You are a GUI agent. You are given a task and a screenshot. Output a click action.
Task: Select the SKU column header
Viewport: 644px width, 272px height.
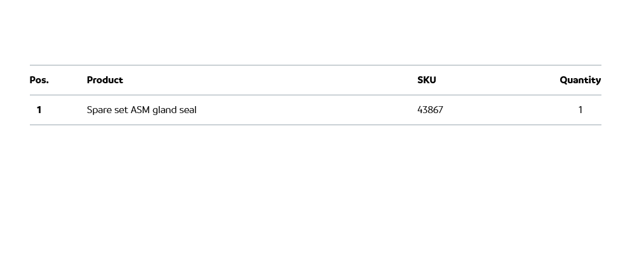click(427, 80)
